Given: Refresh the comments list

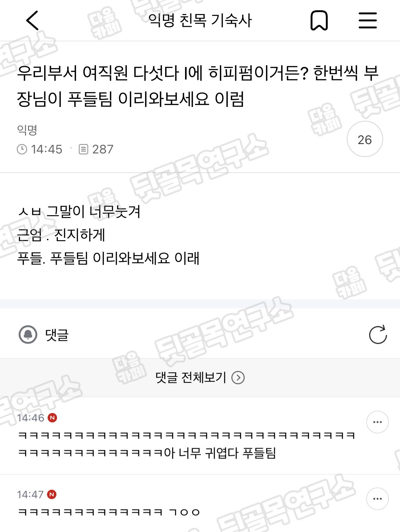Looking at the screenshot, I should (378, 335).
